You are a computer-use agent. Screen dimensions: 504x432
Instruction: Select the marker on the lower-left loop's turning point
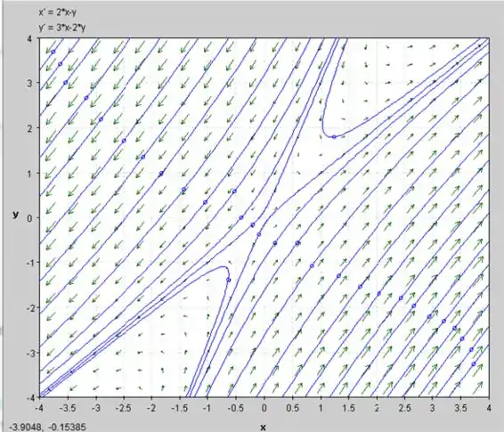pyautogui.click(x=229, y=280)
